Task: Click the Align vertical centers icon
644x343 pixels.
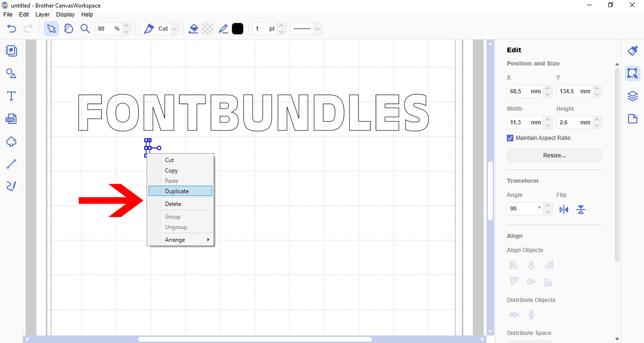Action: 531,282
